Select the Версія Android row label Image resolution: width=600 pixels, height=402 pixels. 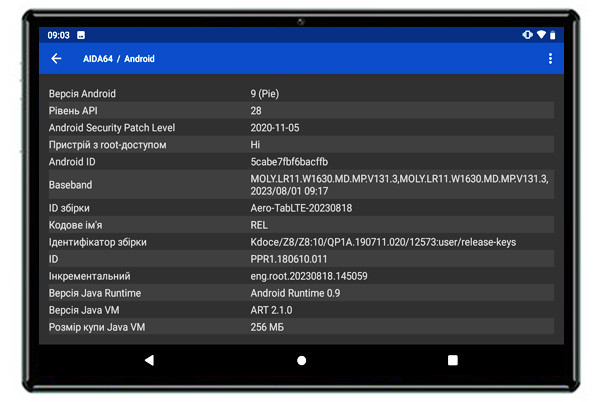tap(82, 94)
